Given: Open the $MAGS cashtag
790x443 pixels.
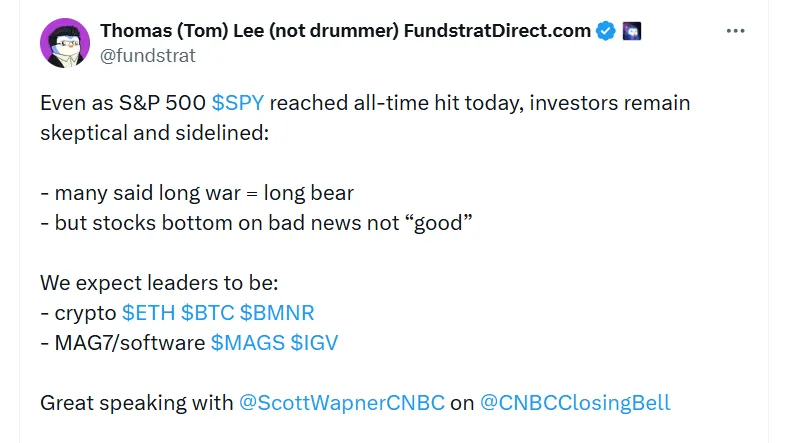Looking at the screenshot, I should pyautogui.click(x=247, y=342).
